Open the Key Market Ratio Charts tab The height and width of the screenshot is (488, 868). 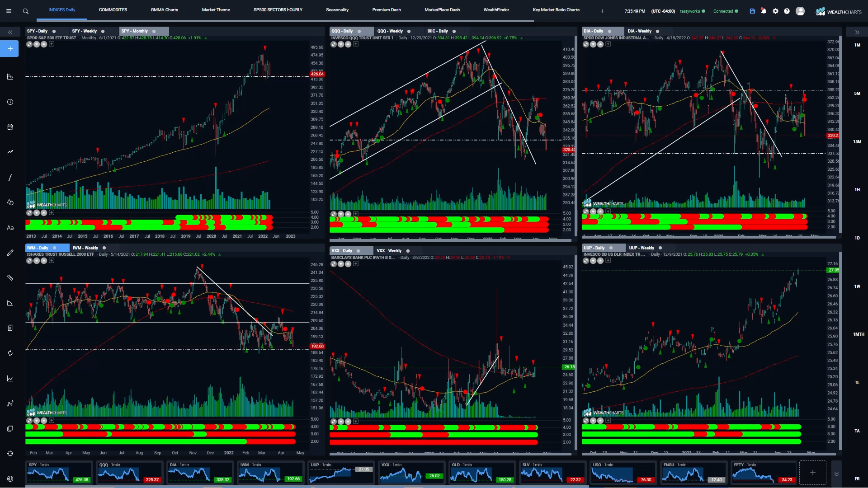pos(556,9)
